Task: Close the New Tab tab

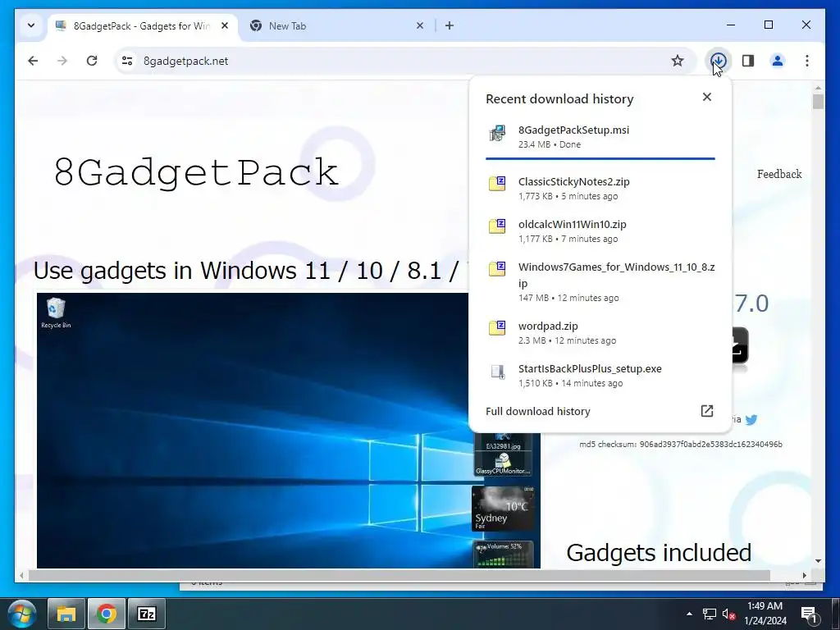Action: click(420, 25)
